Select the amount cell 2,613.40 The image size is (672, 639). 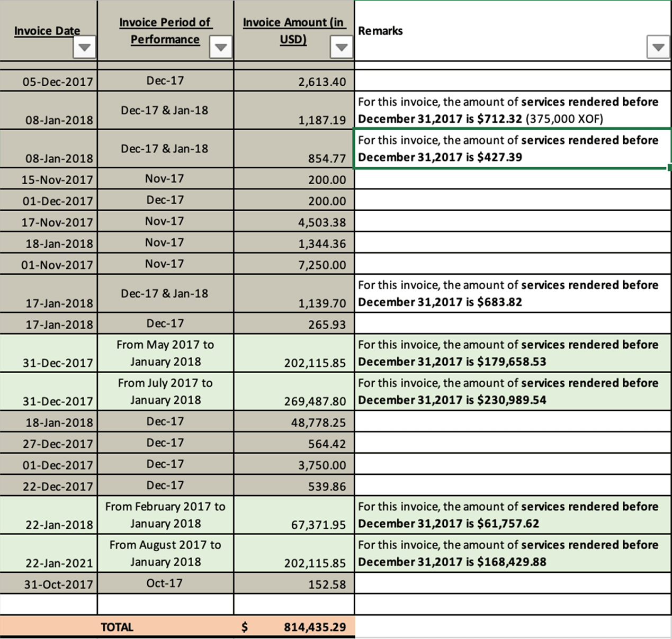(294, 81)
